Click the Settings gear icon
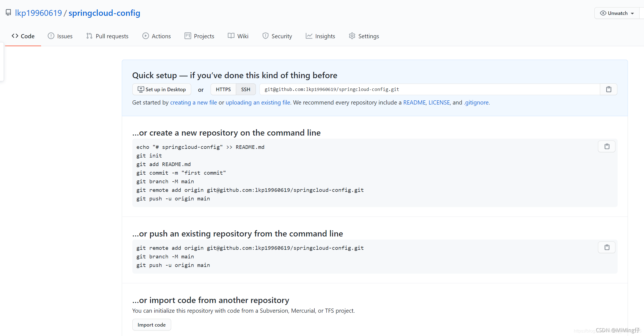644x336 pixels. coord(352,36)
